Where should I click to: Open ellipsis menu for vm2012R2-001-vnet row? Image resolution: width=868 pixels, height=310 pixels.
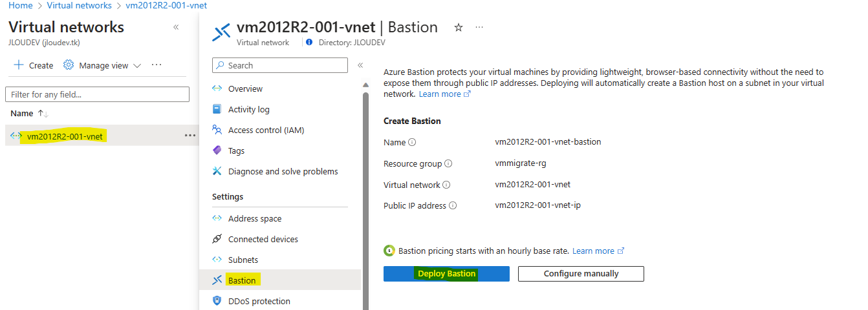point(190,136)
